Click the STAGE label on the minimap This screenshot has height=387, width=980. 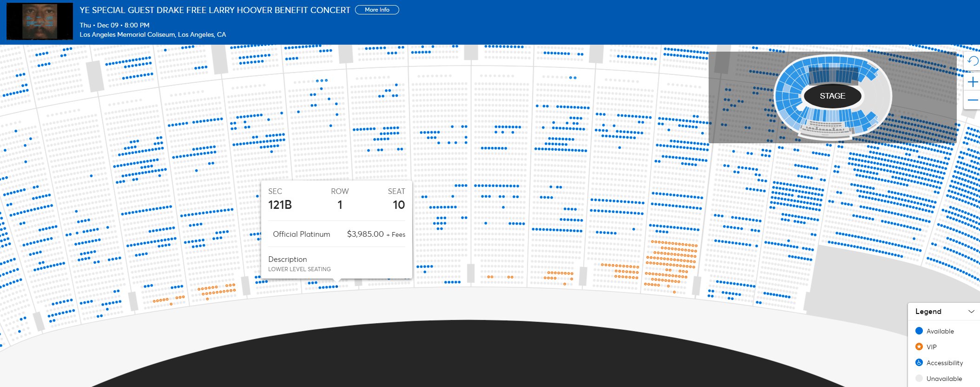pos(833,96)
